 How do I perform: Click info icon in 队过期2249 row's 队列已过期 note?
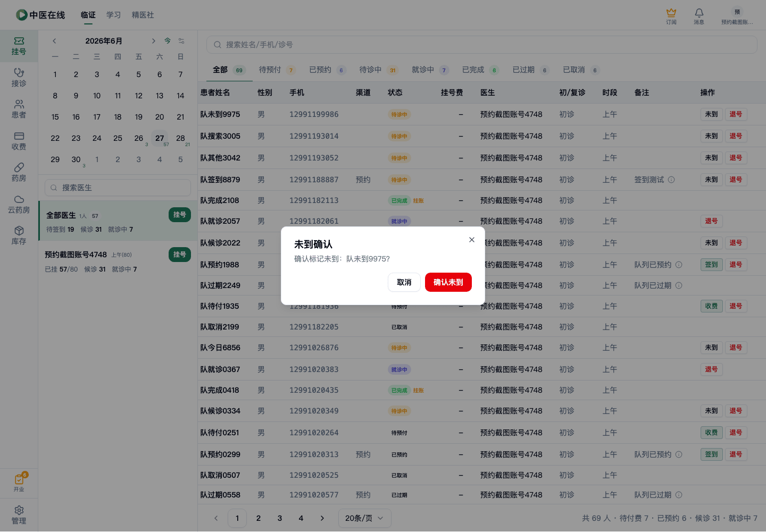(x=679, y=285)
